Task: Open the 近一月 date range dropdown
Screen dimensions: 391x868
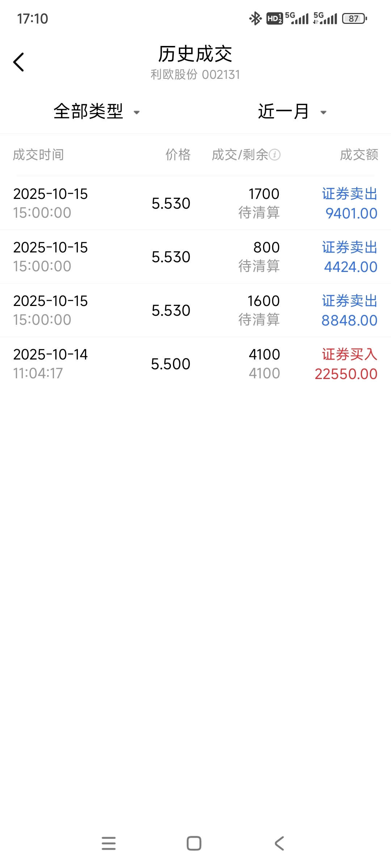Action: [283, 111]
